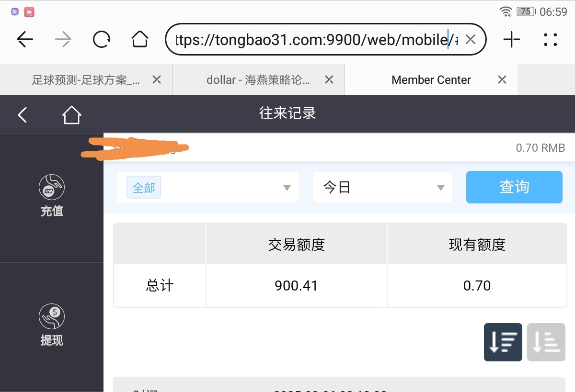Viewport: 575px width, 392px height.
Task: Tap the browser forward arrow
Action: point(63,39)
